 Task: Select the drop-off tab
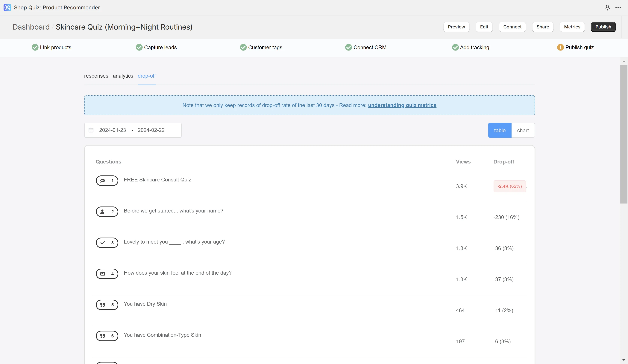pos(147,76)
